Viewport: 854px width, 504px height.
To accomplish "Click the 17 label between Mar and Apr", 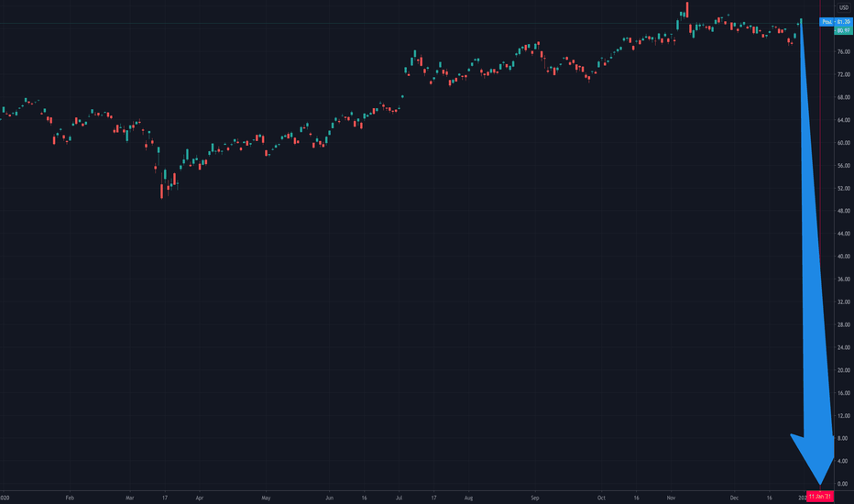I will 165,498.
